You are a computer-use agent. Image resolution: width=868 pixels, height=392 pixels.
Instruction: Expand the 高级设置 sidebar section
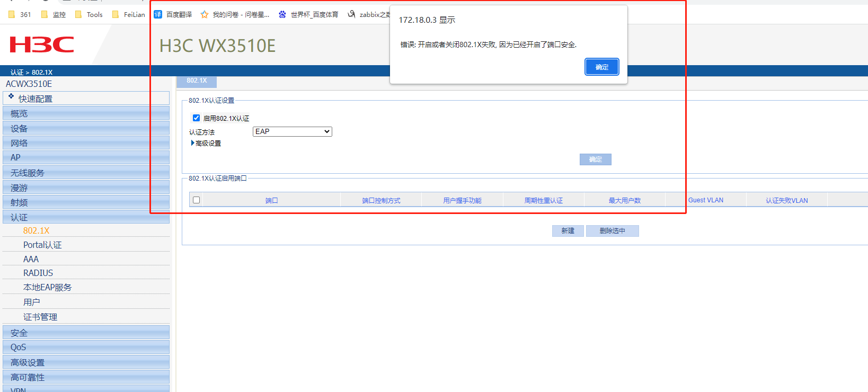click(86, 362)
